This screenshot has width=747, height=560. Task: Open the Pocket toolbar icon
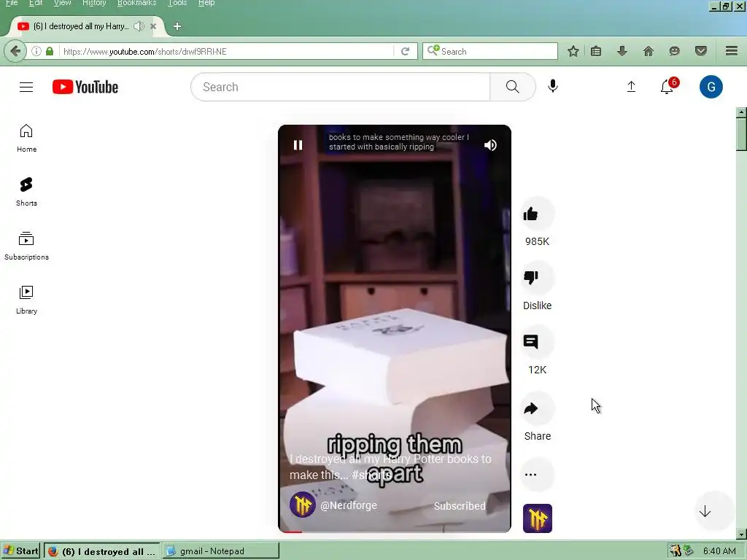pos(701,51)
